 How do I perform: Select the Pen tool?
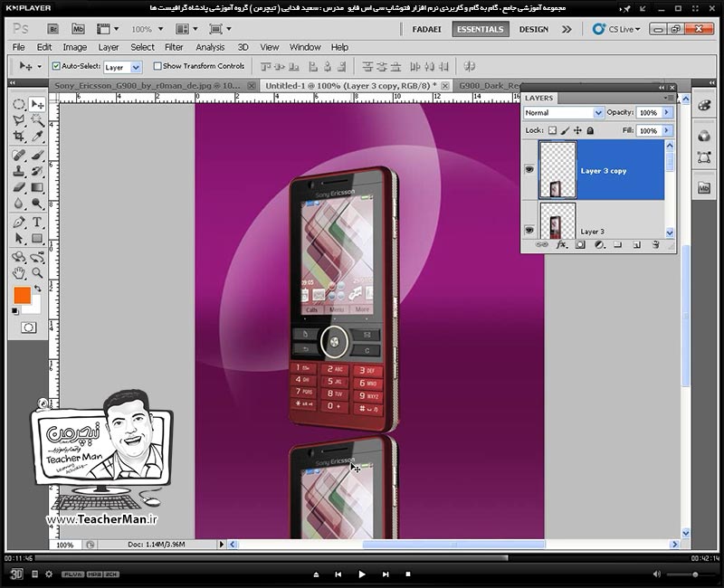(x=19, y=222)
